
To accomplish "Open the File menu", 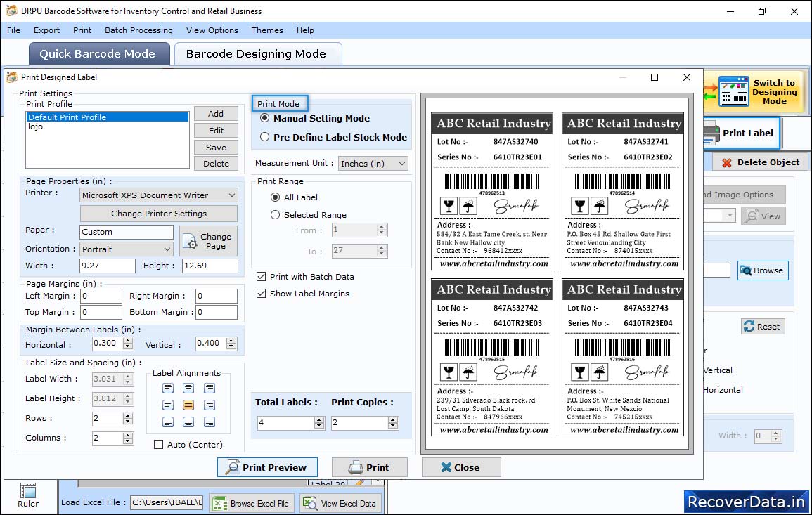I will point(14,30).
